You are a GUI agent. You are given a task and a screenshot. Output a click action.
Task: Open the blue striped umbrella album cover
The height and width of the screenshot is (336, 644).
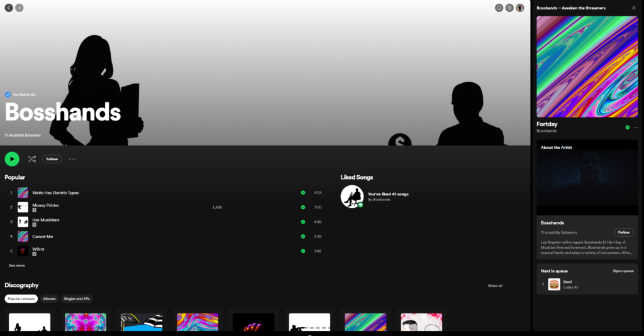142,322
